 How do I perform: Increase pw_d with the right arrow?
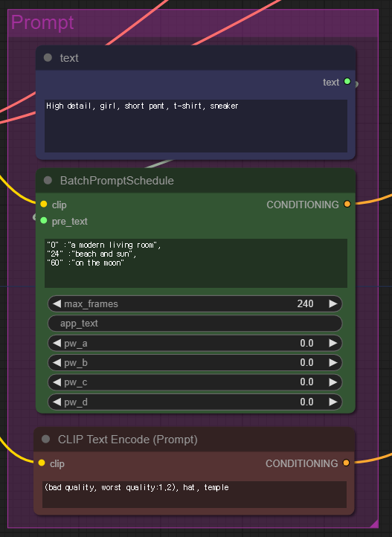click(x=332, y=402)
